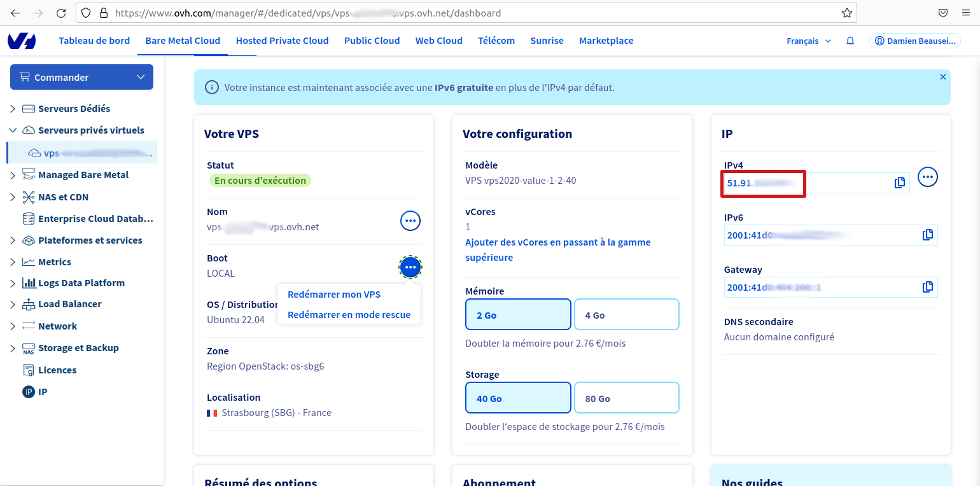The height and width of the screenshot is (486, 980).
Task: Select the 2 Go memory option
Action: click(x=518, y=315)
